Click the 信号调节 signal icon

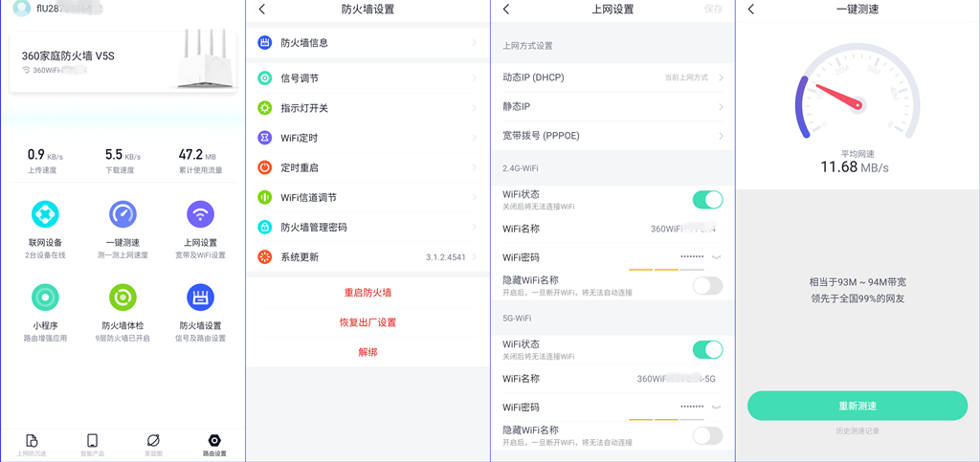click(x=265, y=78)
